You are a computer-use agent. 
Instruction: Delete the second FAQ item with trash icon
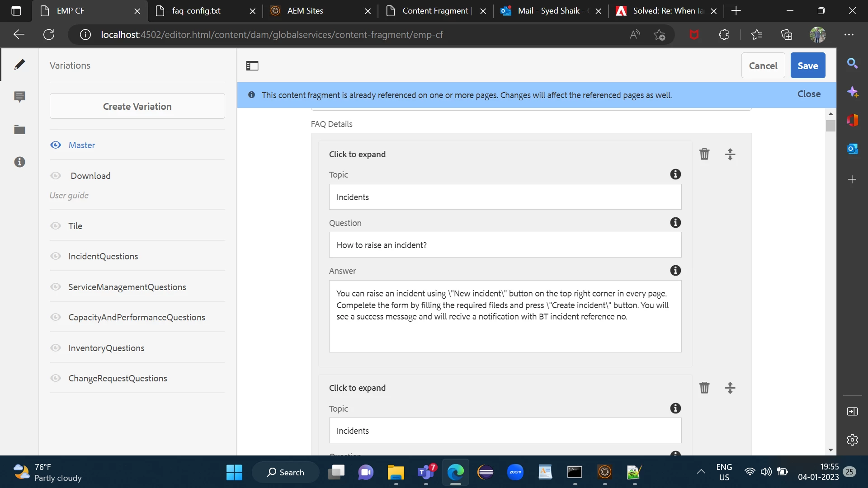[x=704, y=388]
